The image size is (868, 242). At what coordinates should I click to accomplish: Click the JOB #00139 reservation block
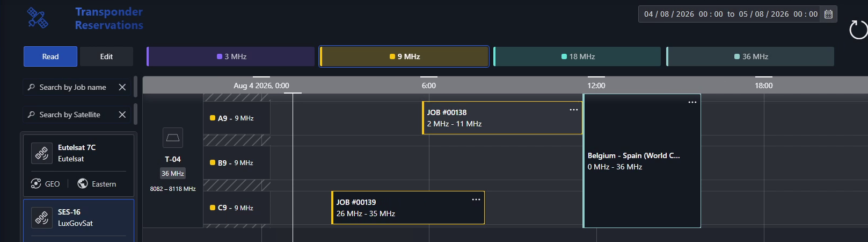tap(408, 208)
